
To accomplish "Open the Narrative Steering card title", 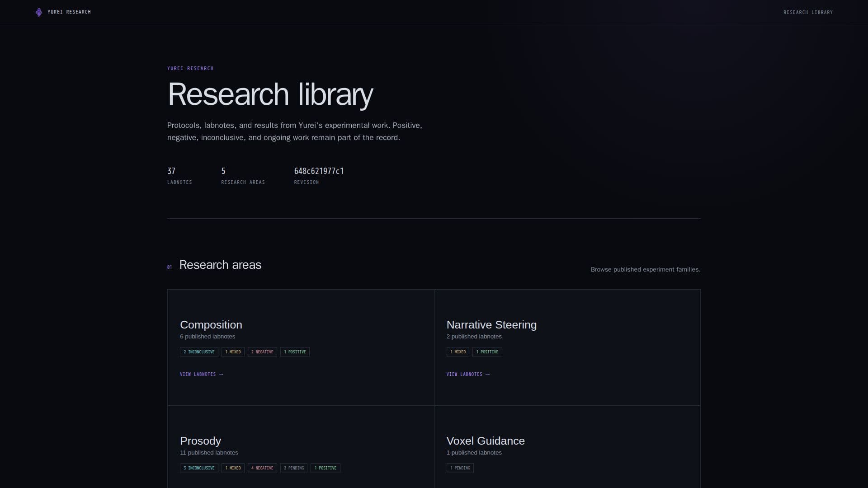I will pyautogui.click(x=491, y=325).
